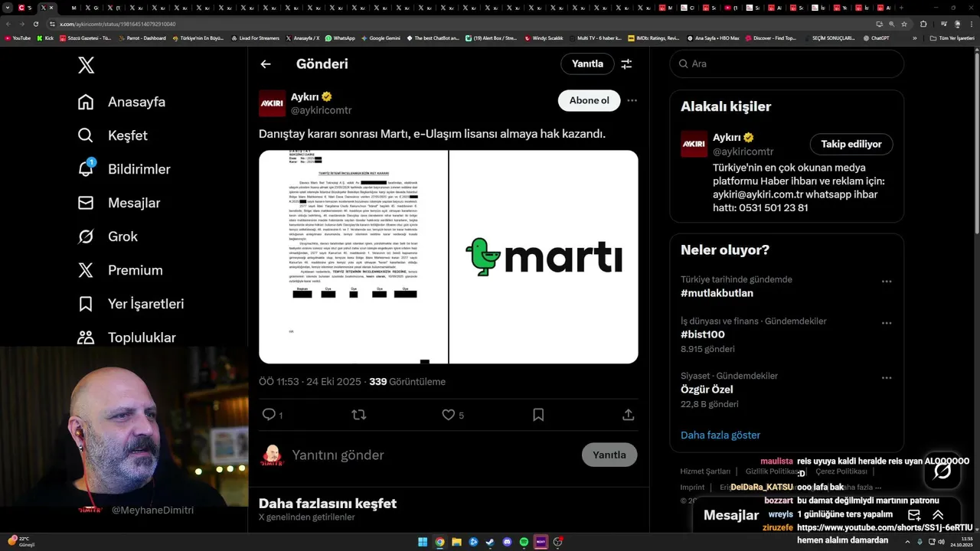Open the court document image thumbnail
Image resolution: width=980 pixels, height=551 pixels.
(x=353, y=257)
